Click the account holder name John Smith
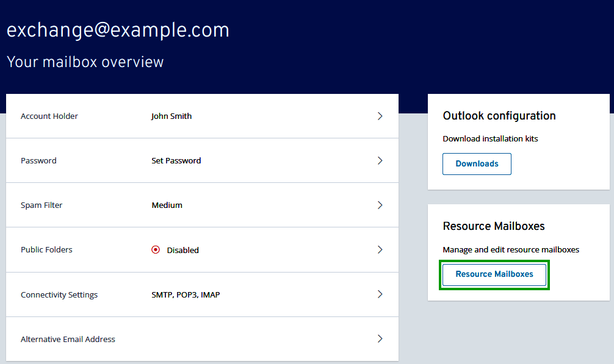 (172, 116)
